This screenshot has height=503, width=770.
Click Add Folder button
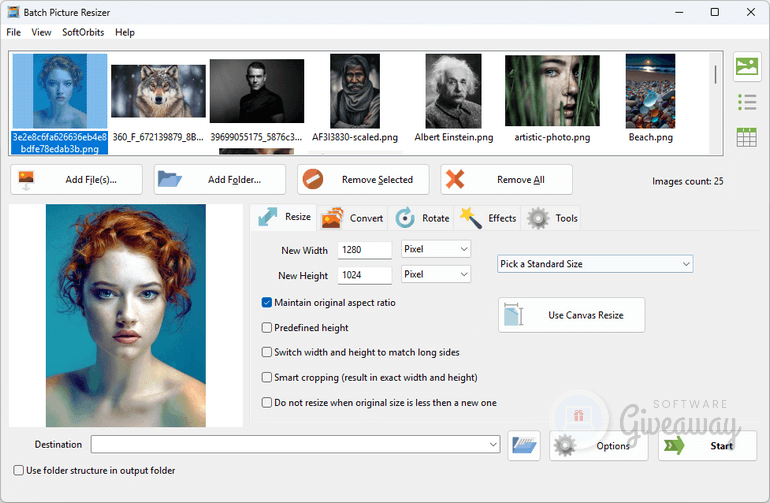pos(219,180)
